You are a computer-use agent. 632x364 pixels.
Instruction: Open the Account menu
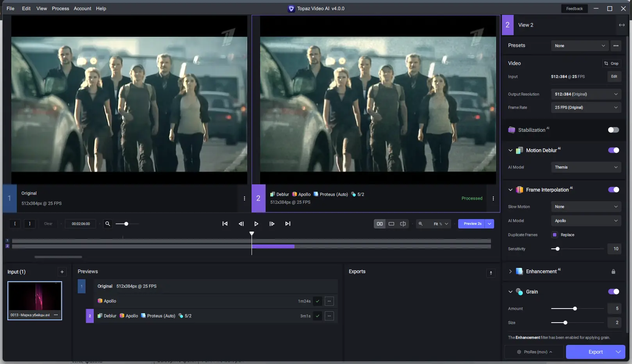click(x=82, y=9)
